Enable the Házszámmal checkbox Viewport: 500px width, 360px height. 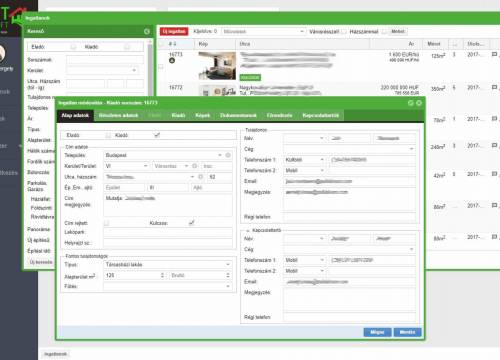point(384,31)
